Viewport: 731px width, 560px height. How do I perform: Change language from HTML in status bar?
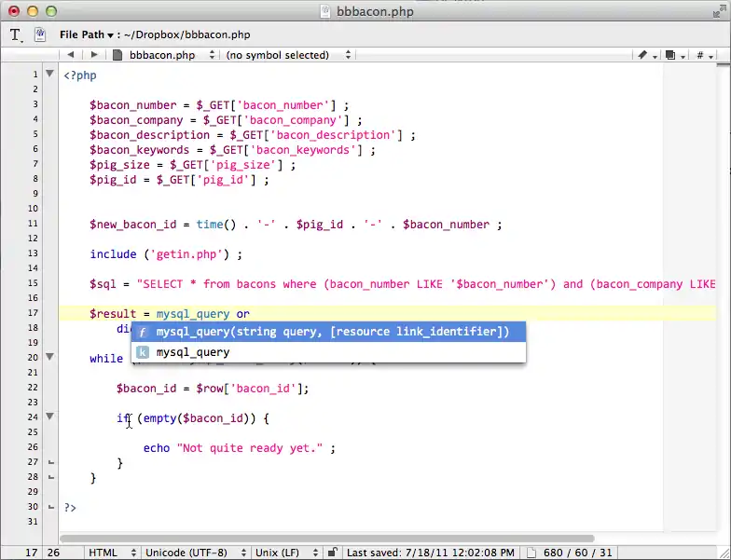coord(110,553)
